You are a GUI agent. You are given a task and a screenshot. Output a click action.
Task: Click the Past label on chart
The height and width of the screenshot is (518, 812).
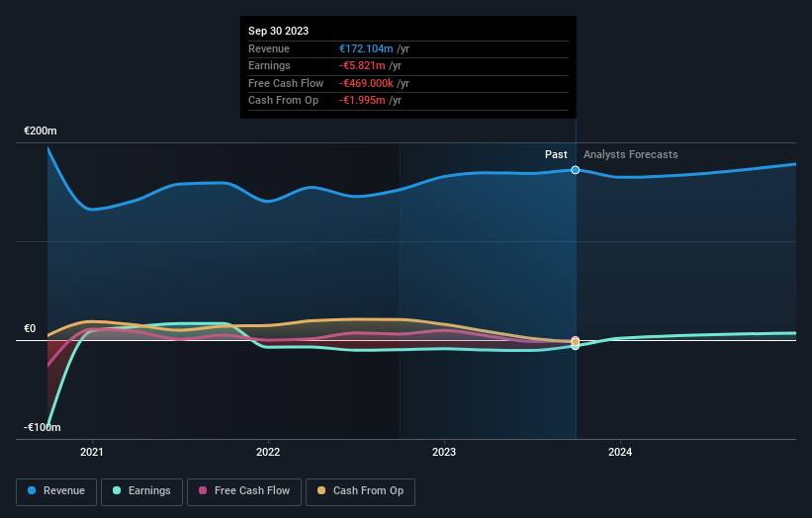tap(556, 155)
